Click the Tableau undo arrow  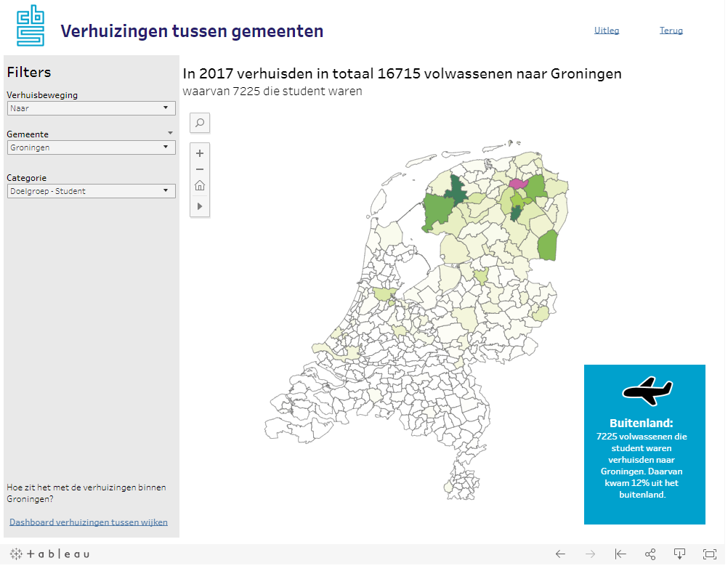[560, 554]
